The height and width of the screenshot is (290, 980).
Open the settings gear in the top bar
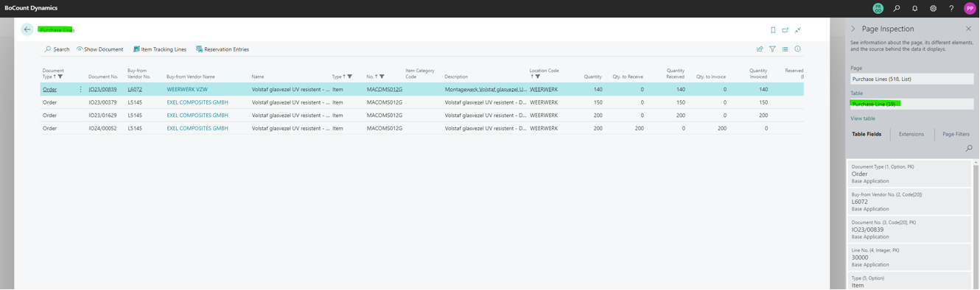click(934, 9)
